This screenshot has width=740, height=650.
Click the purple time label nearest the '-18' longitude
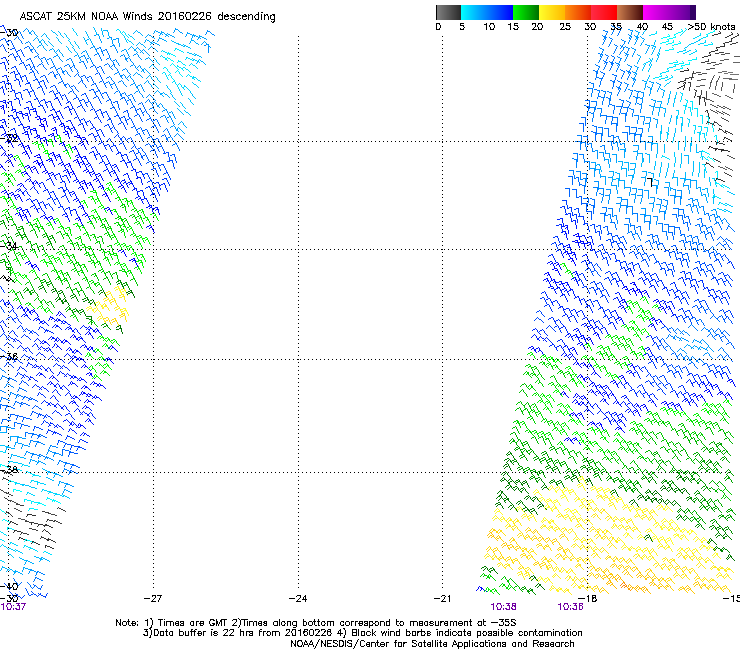pyautogui.click(x=570, y=607)
